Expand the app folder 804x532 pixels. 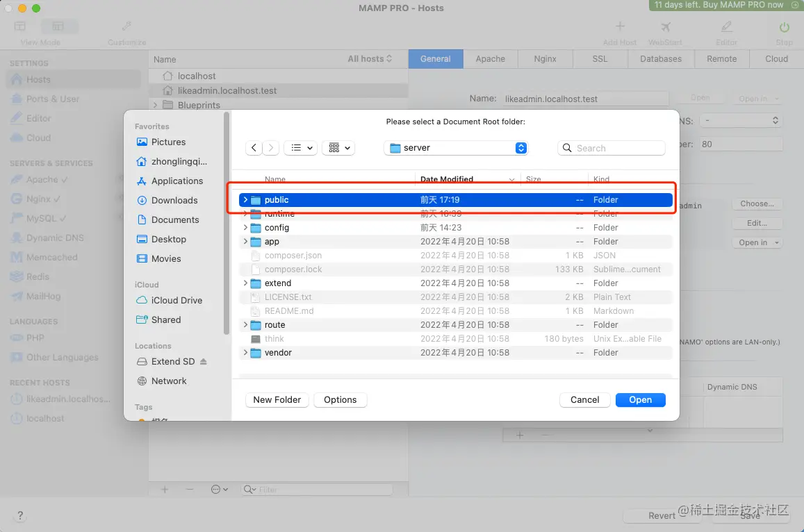[245, 242]
